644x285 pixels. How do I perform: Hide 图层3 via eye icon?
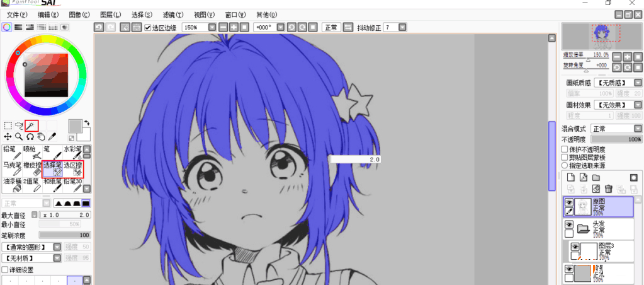click(575, 247)
